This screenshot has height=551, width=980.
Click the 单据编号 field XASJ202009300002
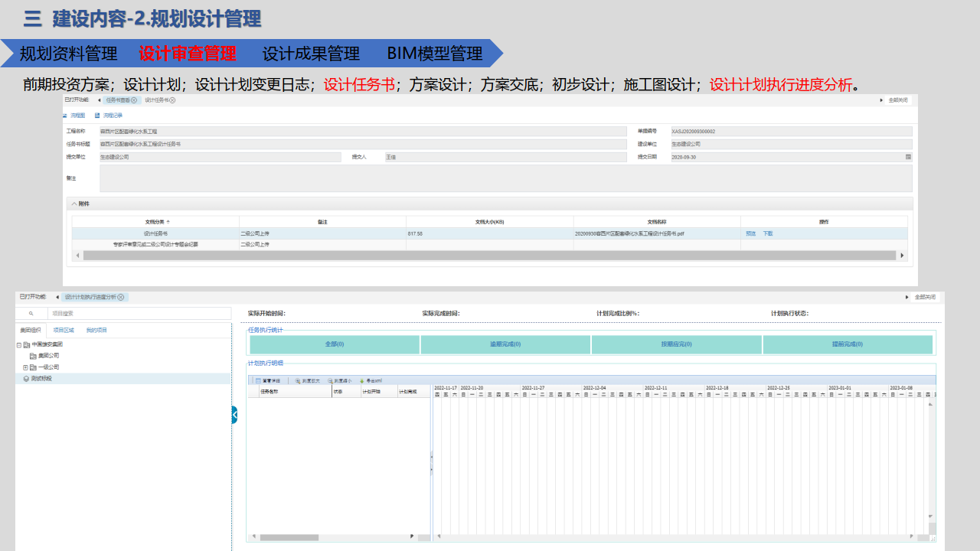(791, 132)
